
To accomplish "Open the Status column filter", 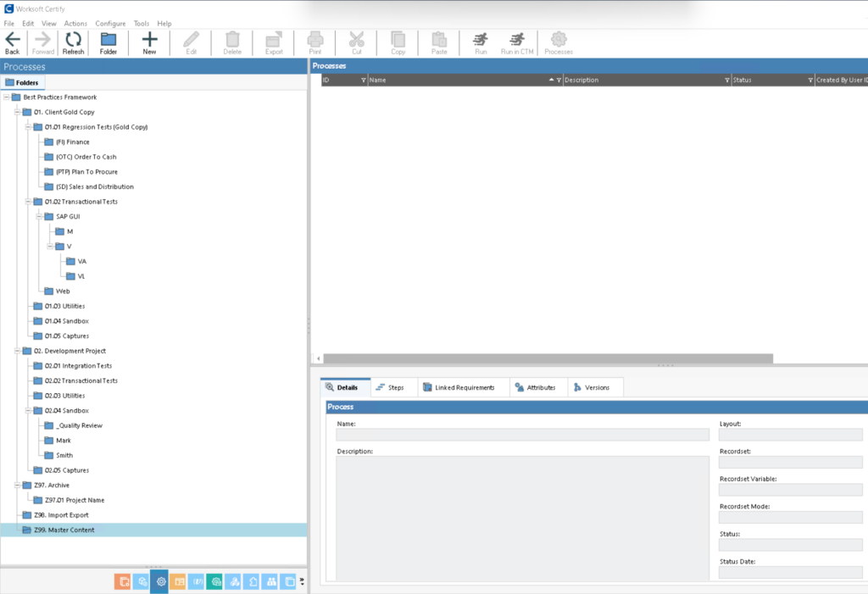I will (x=810, y=80).
